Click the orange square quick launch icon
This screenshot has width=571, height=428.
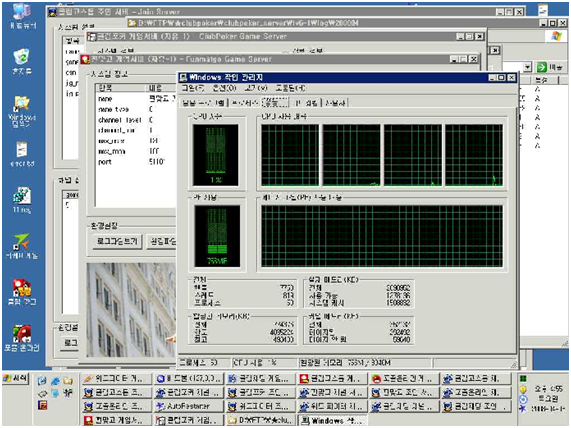(x=42, y=405)
